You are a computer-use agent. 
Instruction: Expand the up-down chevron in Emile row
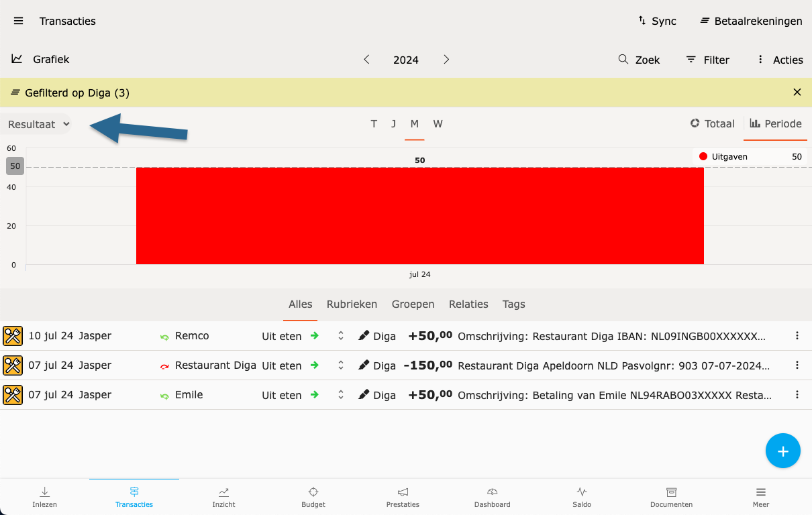click(341, 395)
